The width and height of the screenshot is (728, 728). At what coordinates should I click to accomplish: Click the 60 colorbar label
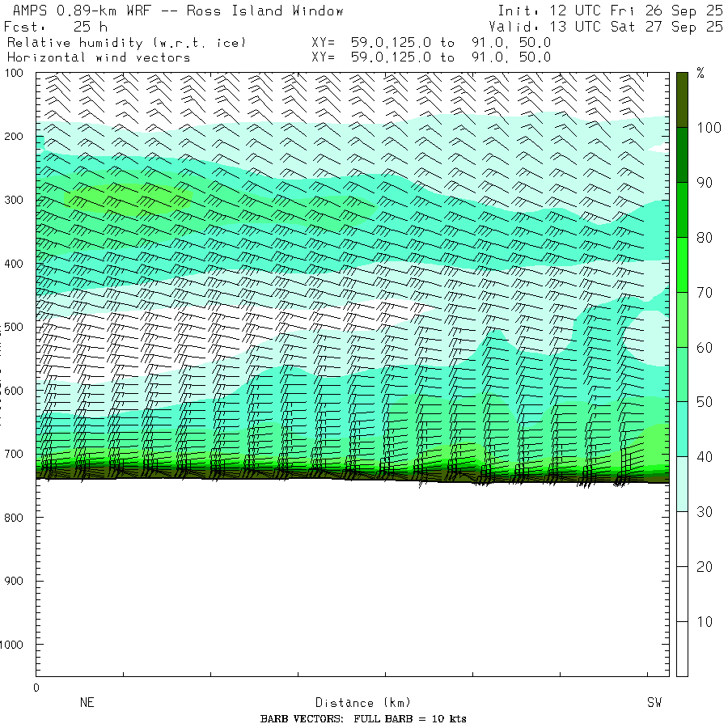click(705, 347)
